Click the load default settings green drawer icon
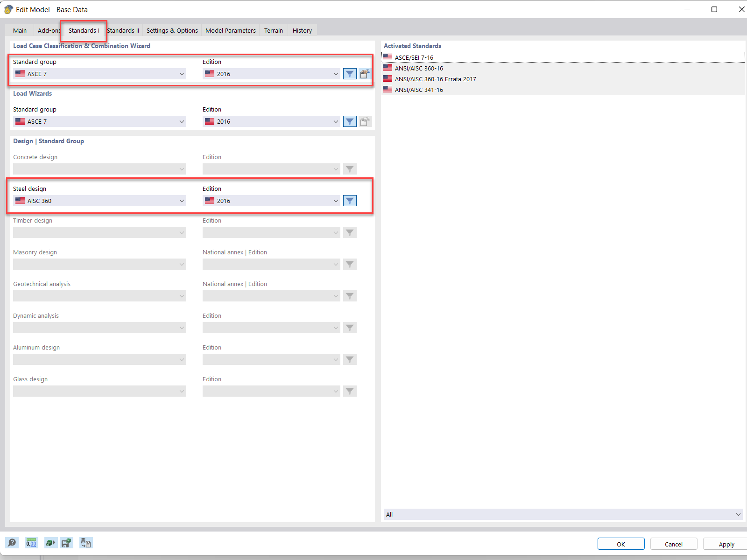This screenshot has height=560, width=747. click(50, 543)
